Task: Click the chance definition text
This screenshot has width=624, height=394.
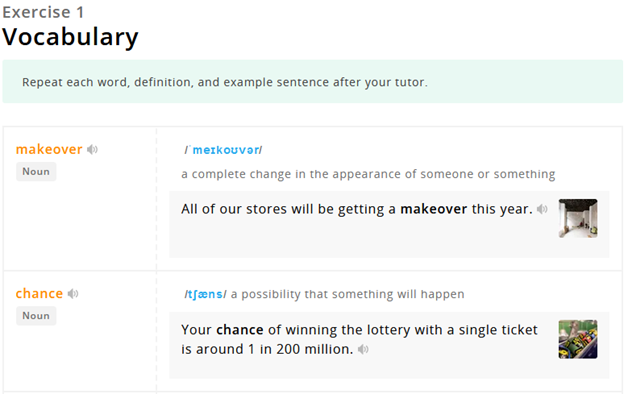Action: pos(347,294)
